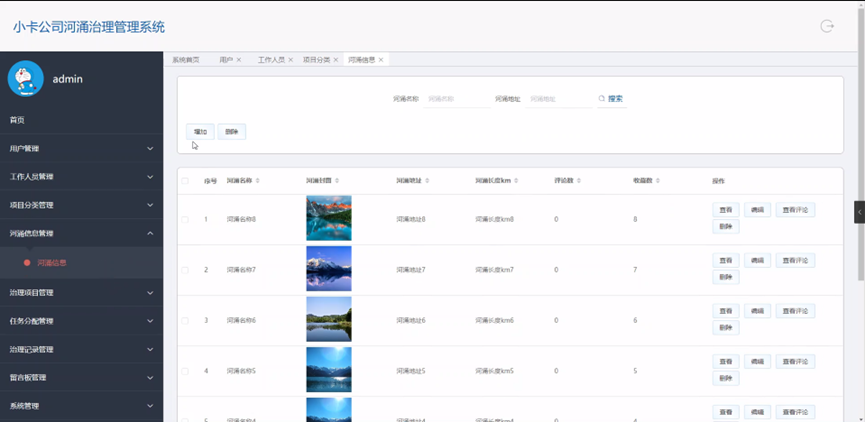This screenshot has width=865, height=422.
Task: Click the 搜索 magnifier button
Action: 611,99
